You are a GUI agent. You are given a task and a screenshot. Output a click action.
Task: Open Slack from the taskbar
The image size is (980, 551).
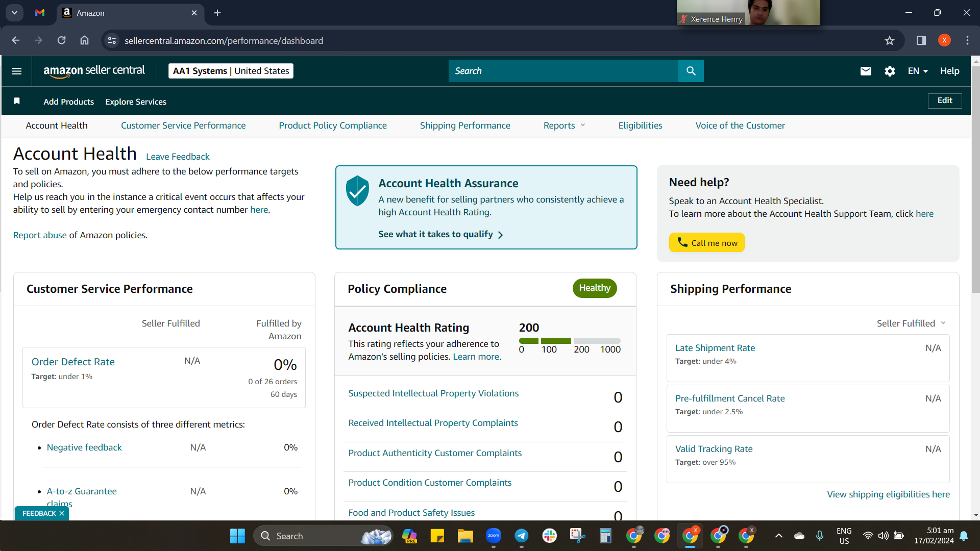tap(549, 536)
